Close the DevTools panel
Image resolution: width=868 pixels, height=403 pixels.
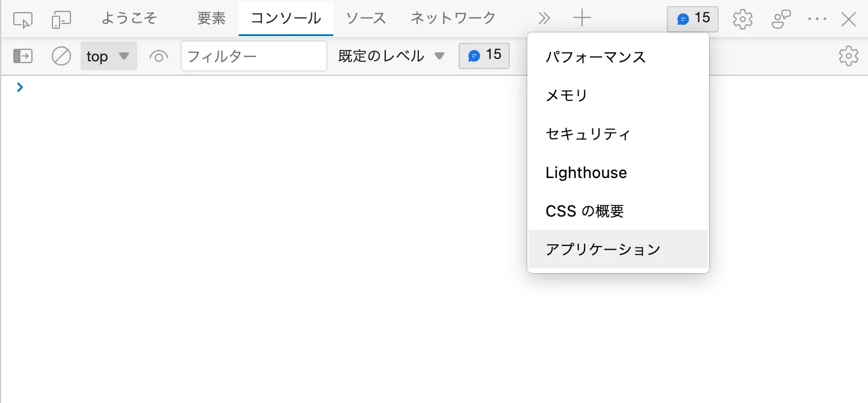849,19
